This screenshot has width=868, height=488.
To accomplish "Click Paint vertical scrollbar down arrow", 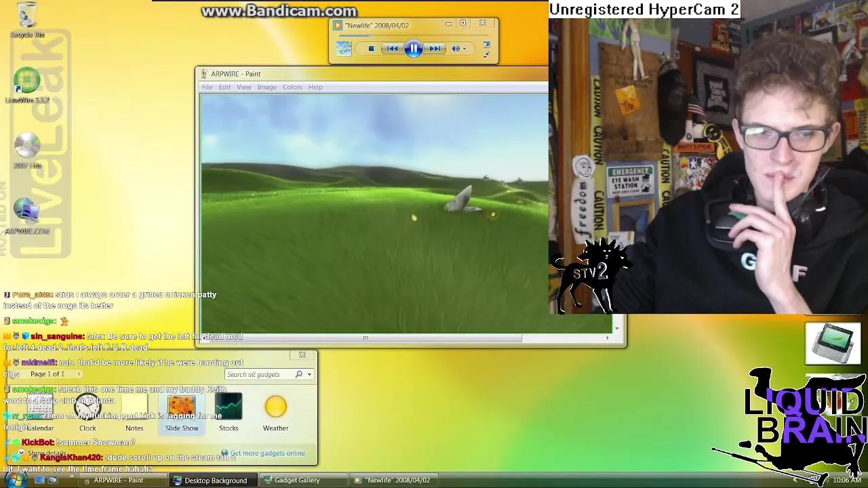I will (x=616, y=329).
